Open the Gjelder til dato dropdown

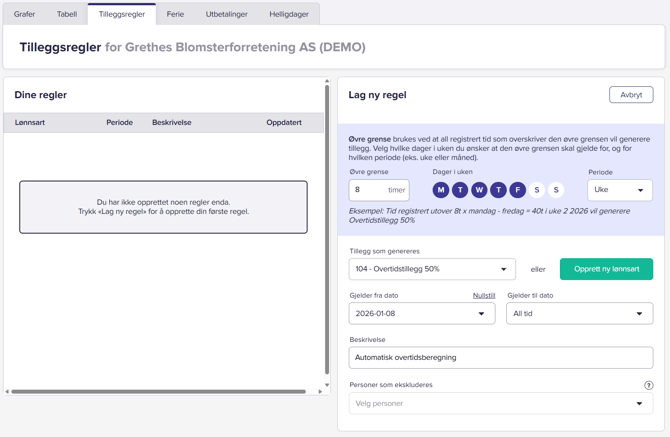point(579,314)
